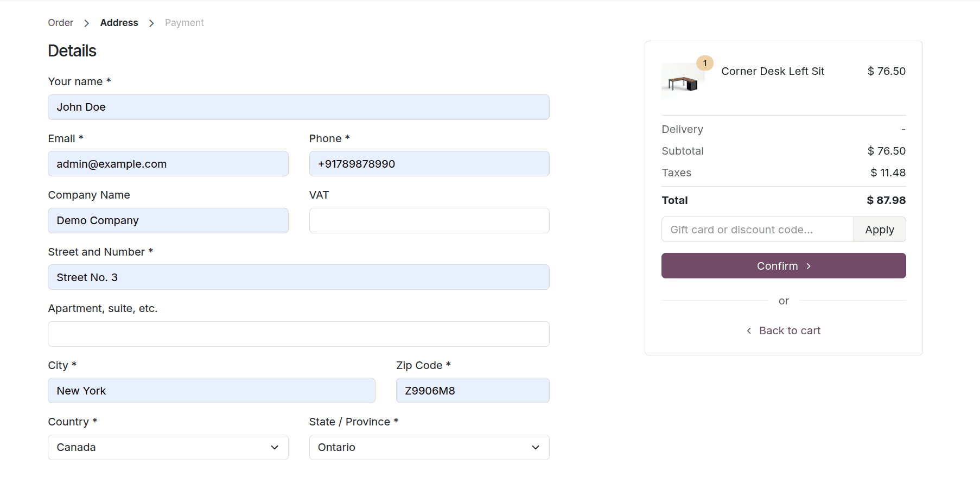Edit the City field showing New York
Viewport: 980px width, 477px height.
(212, 391)
